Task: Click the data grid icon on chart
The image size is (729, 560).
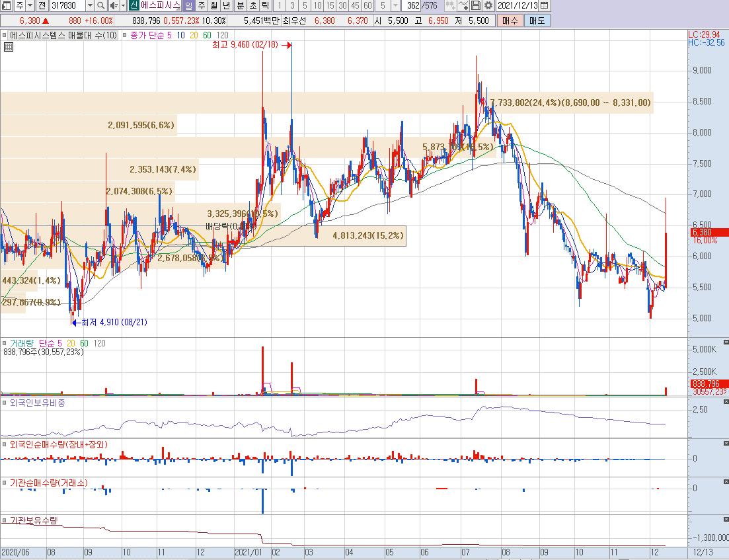Action: [8, 46]
